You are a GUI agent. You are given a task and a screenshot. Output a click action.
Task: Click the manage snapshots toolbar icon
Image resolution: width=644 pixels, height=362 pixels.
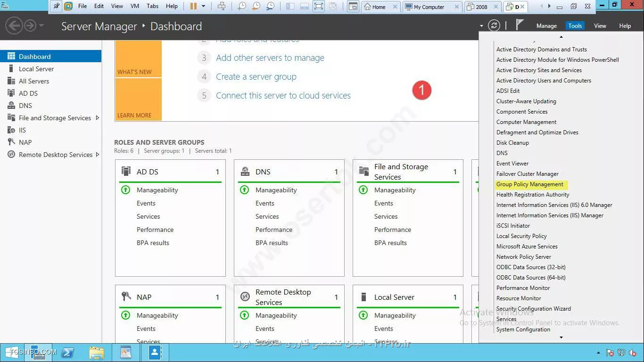(271, 6)
